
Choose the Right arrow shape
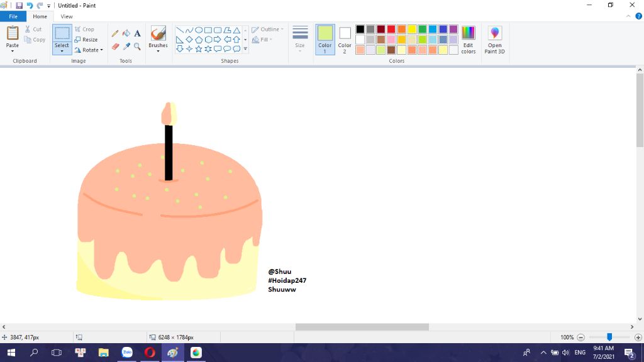218,40
